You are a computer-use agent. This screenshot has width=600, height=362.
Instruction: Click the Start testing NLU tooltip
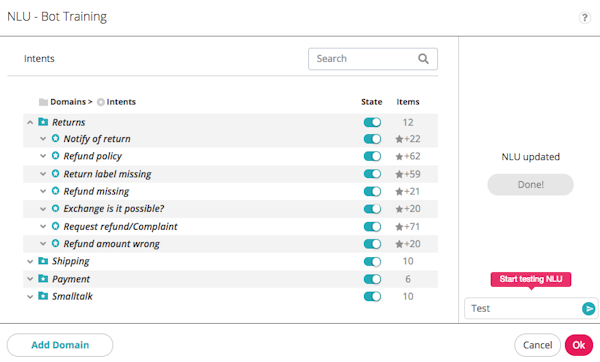(531, 279)
